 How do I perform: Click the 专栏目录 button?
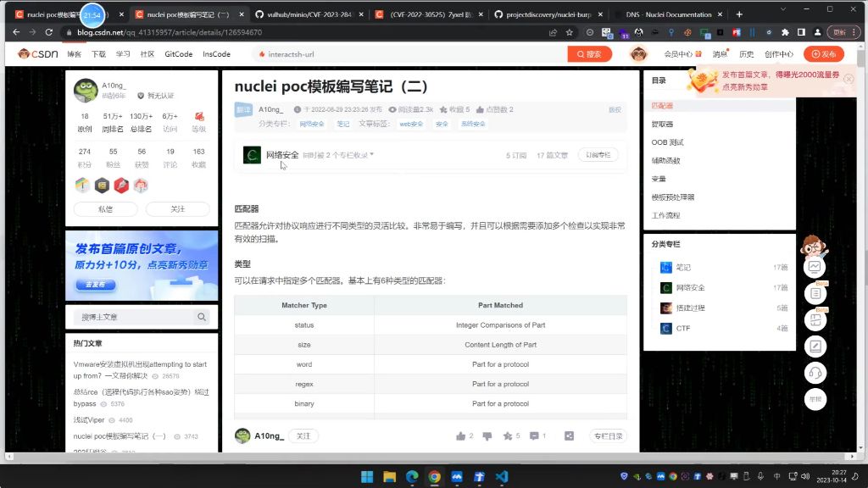point(609,436)
